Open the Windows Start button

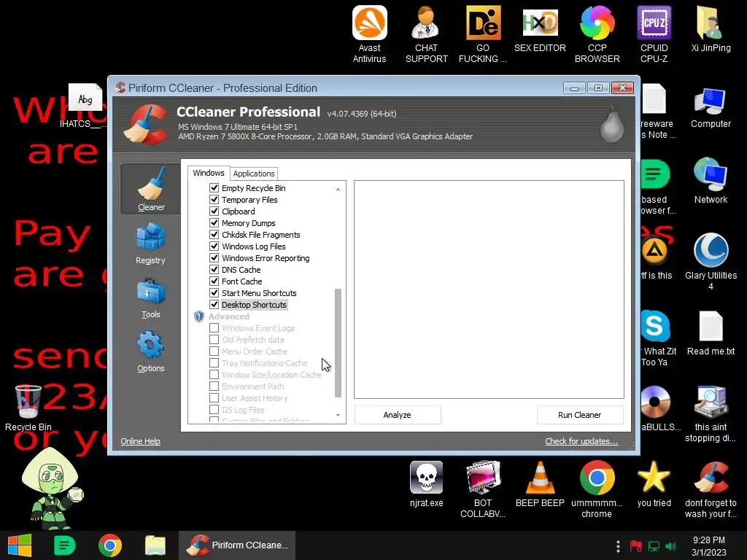click(20, 545)
